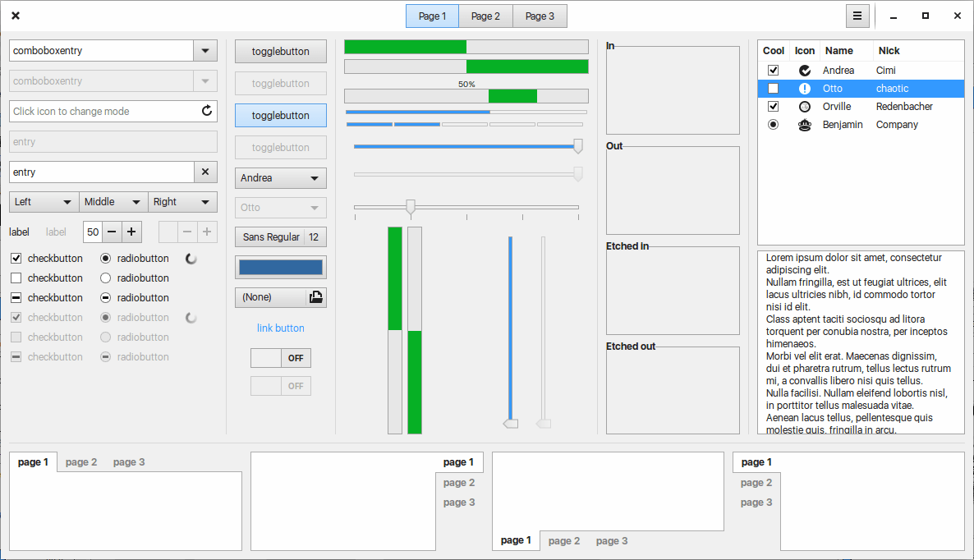The height and width of the screenshot is (560, 974).
Task: Sort by the Cool column header
Action: 774,50
